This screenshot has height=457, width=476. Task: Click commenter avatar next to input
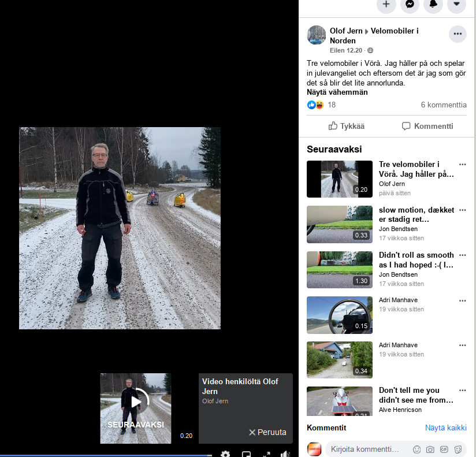click(x=314, y=449)
